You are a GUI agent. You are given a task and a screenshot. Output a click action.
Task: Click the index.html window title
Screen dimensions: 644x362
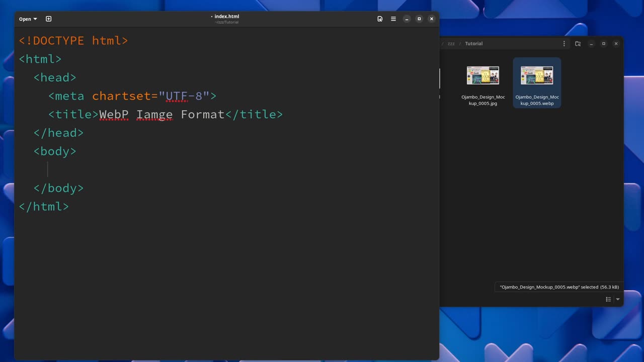(226, 17)
